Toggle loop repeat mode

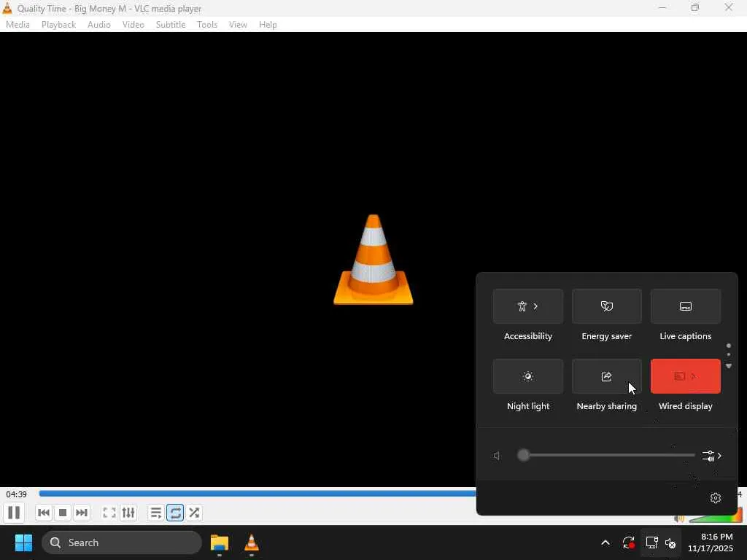point(175,513)
